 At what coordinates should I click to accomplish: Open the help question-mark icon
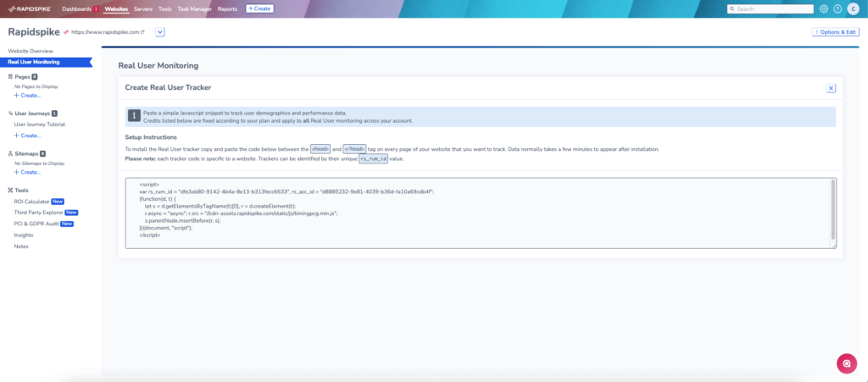[837, 8]
